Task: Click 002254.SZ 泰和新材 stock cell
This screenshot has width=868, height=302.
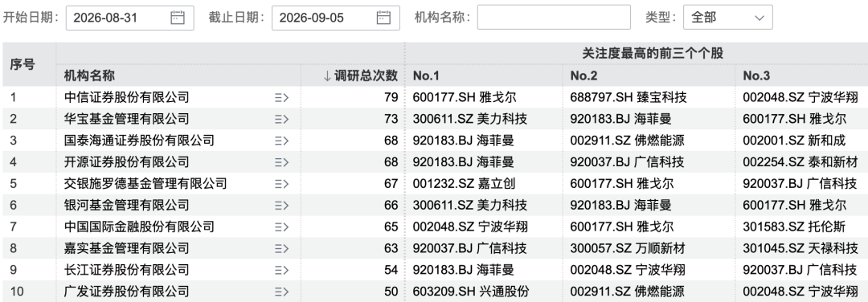Action: point(800,162)
